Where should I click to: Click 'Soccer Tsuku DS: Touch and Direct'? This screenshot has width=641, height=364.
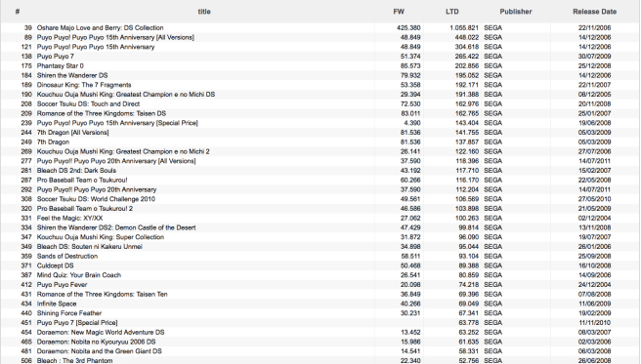(88, 104)
